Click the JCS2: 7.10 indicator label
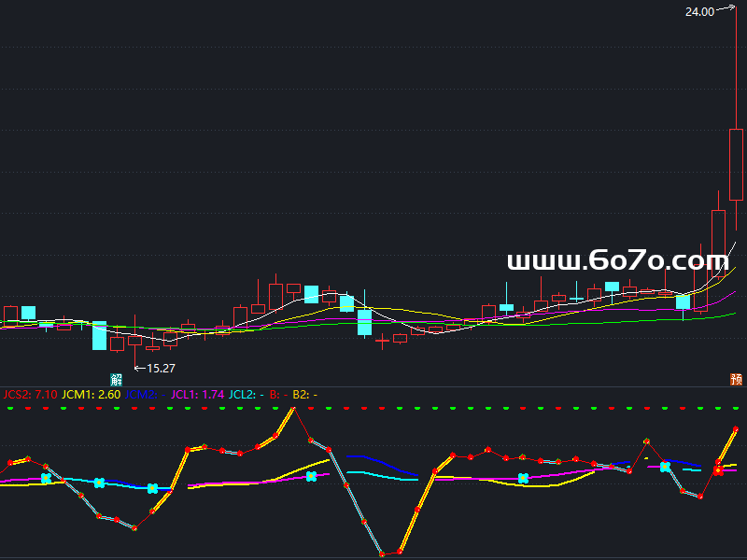747x560 pixels. (x=30, y=395)
